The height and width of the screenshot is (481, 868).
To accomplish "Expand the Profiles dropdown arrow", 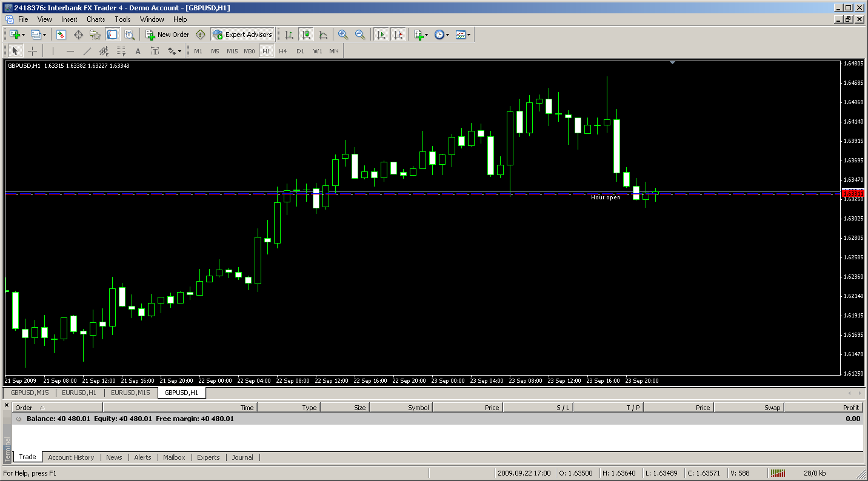I will coord(44,35).
